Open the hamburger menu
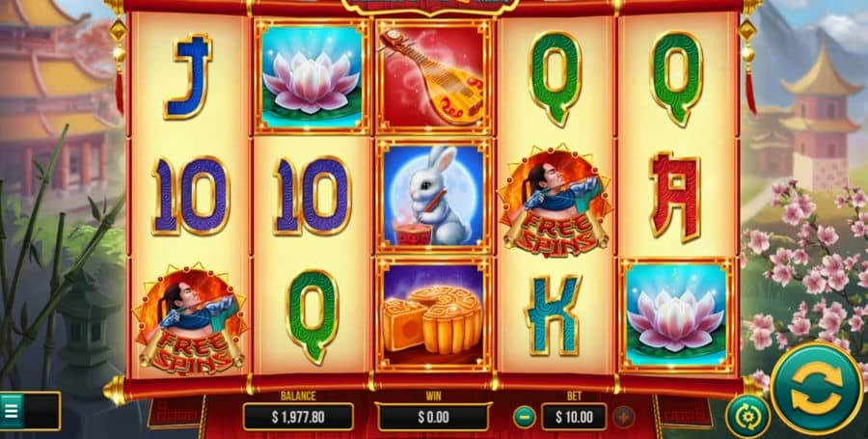Viewport: 868px width, 439px height. click(x=12, y=411)
